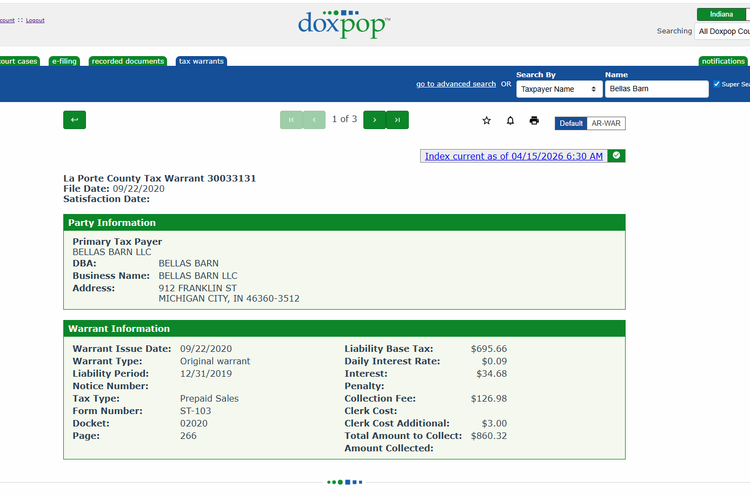Click Interest amount $34.68
750x495 pixels.
pyautogui.click(x=491, y=374)
